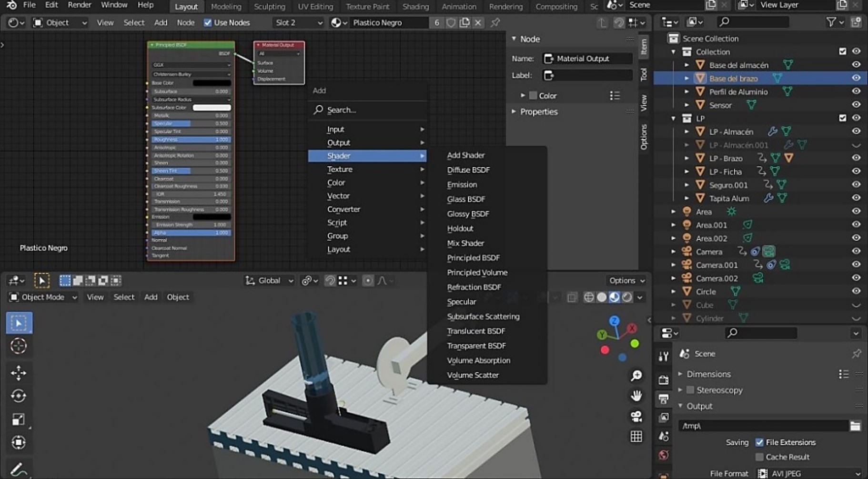This screenshot has height=479, width=868.
Task: Select the Transform tool
Action: tap(19, 443)
